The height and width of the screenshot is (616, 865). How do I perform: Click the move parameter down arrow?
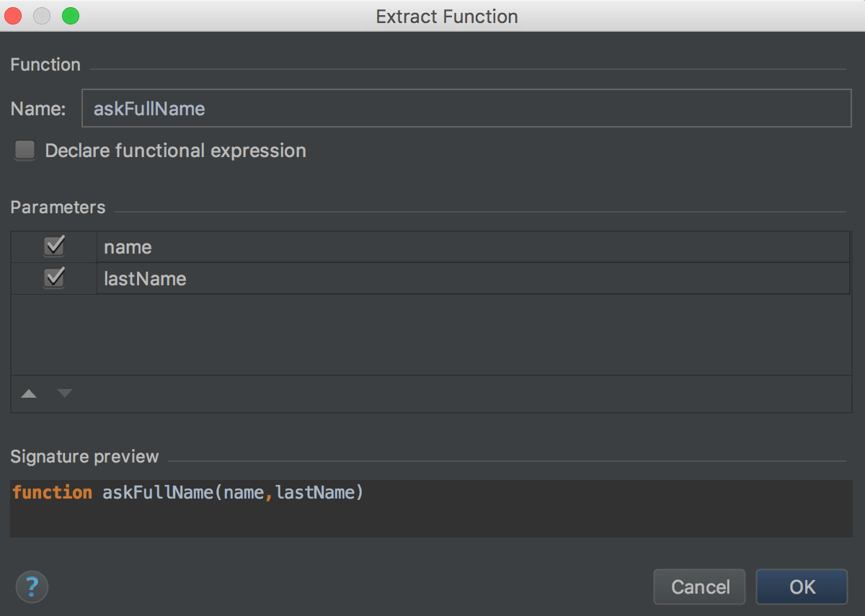(x=64, y=393)
